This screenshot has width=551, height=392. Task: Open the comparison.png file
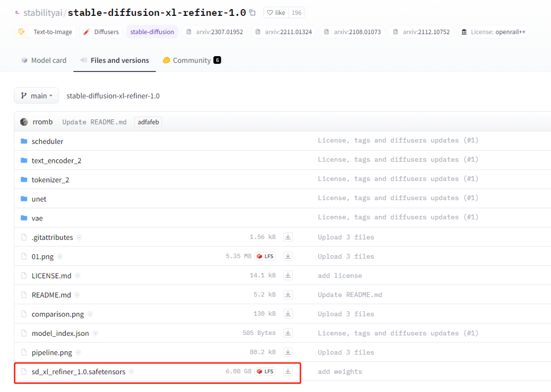click(x=58, y=314)
